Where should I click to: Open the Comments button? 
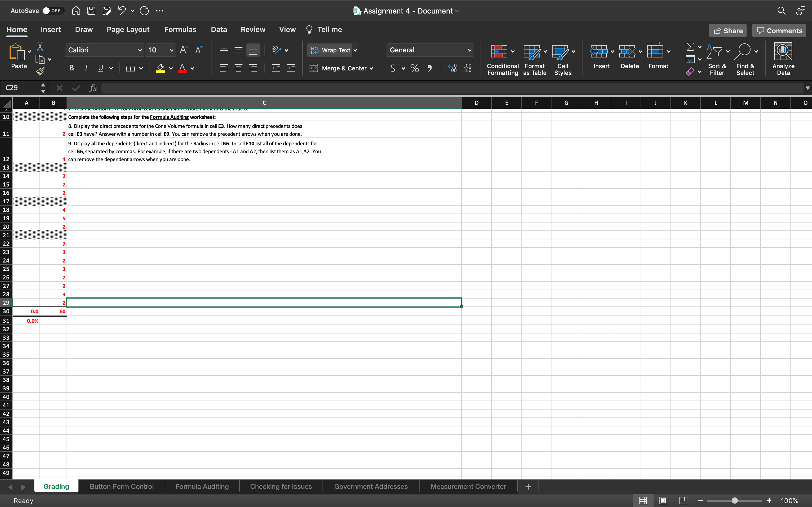pos(779,30)
